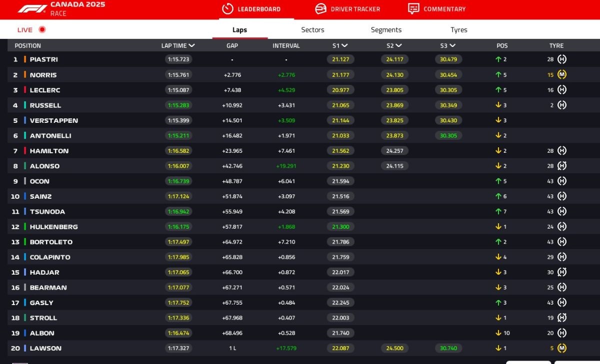Switch to the Sectors tab

312,30
